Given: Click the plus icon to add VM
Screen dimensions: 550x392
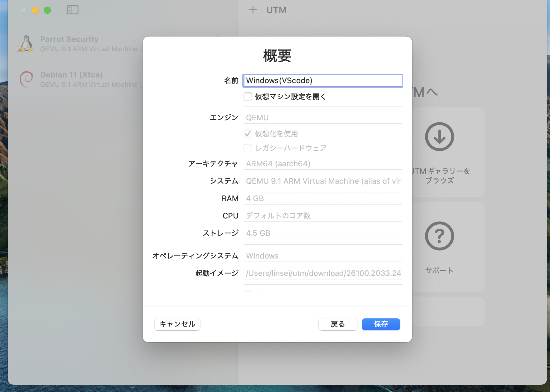Looking at the screenshot, I should [x=253, y=10].
